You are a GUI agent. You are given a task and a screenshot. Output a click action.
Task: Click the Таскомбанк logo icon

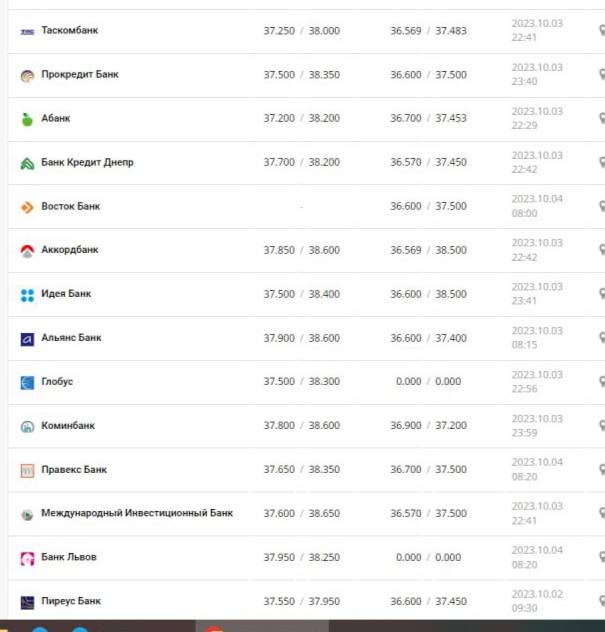coord(27,31)
